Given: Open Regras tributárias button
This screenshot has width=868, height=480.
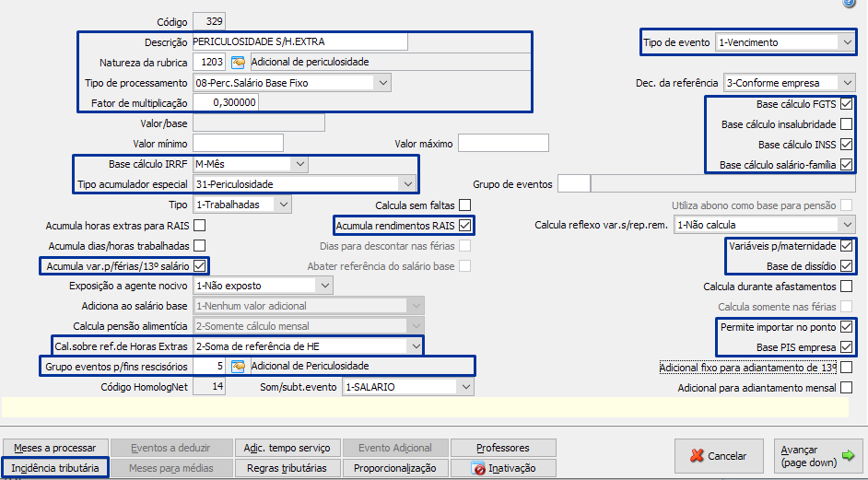Looking at the screenshot, I should click(x=287, y=468).
